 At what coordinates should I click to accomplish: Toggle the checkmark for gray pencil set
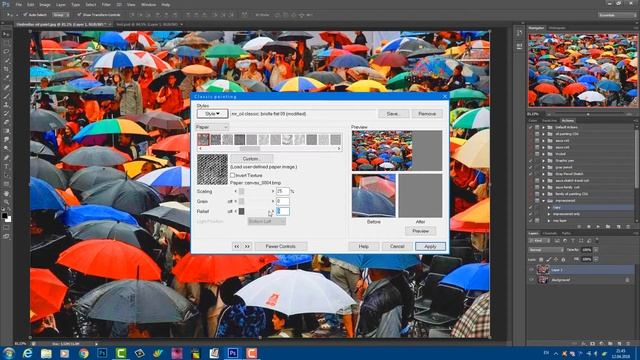pyautogui.click(x=531, y=167)
